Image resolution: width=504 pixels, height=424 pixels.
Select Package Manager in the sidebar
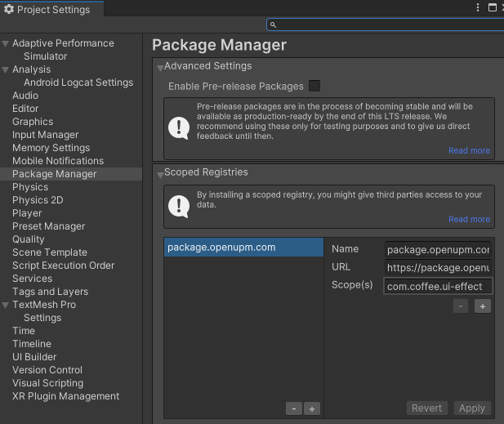tap(71, 174)
